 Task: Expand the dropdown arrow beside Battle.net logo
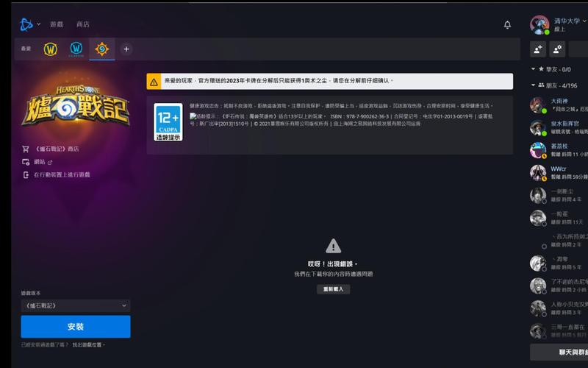tap(38, 24)
